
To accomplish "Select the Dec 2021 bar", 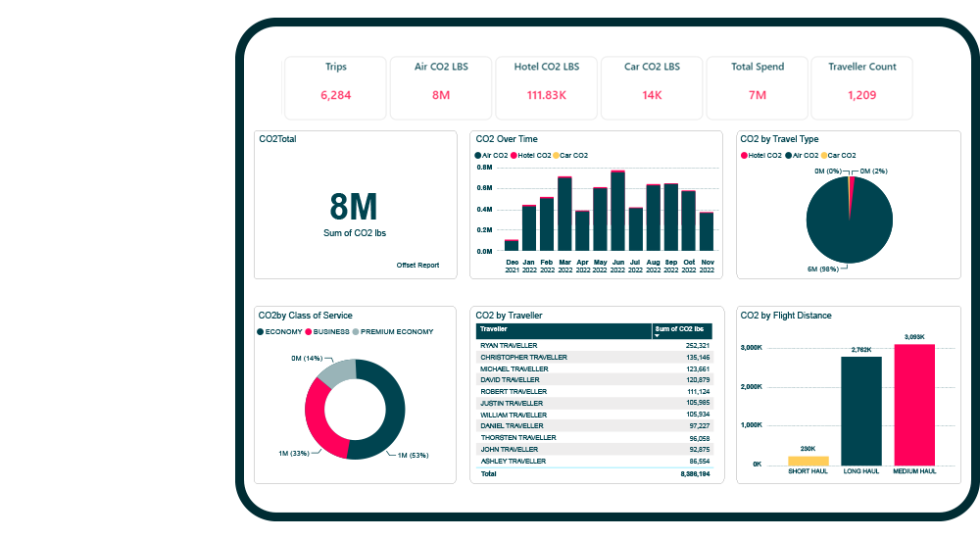I will pyautogui.click(x=512, y=245).
